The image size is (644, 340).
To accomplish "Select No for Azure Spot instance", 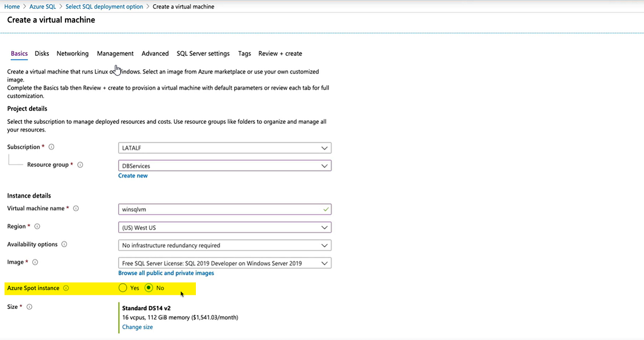I will (x=148, y=288).
